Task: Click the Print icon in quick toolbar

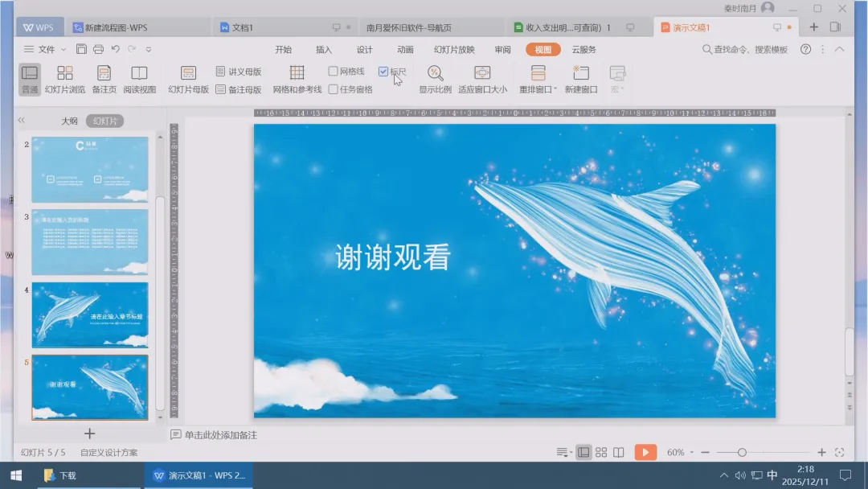Action: [x=99, y=49]
